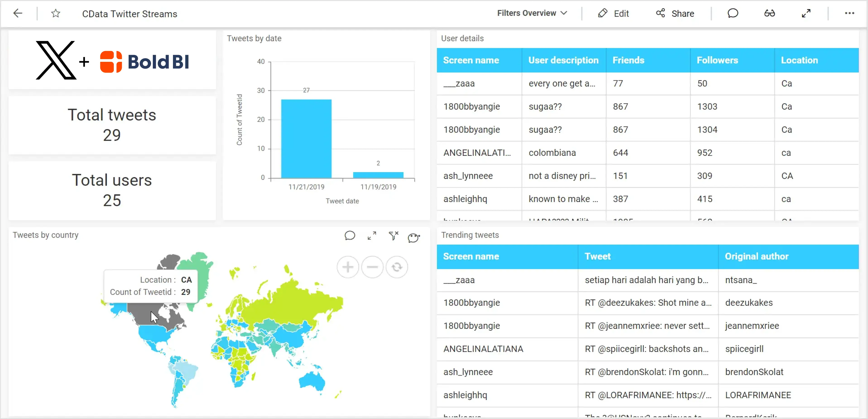Image resolution: width=868 pixels, height=419 pixels.
Task: Enter fullscreen mode via top bar arrows
Action: coord(806,14)
